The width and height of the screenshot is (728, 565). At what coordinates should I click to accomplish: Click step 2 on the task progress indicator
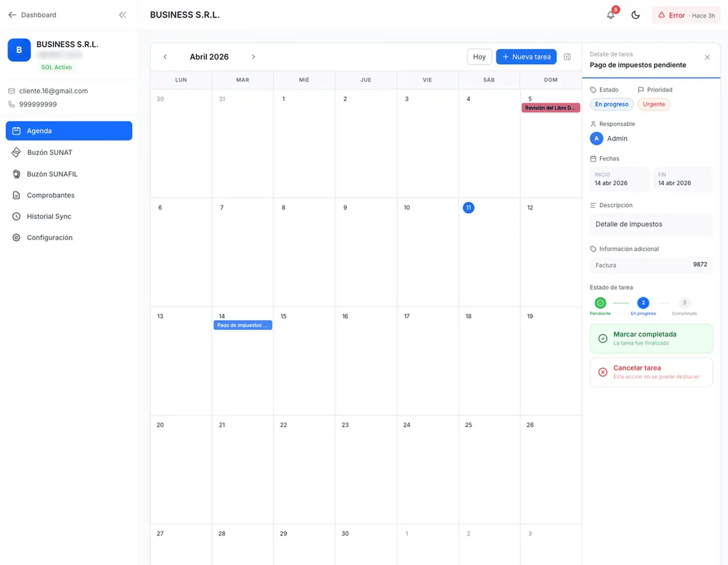643,303
